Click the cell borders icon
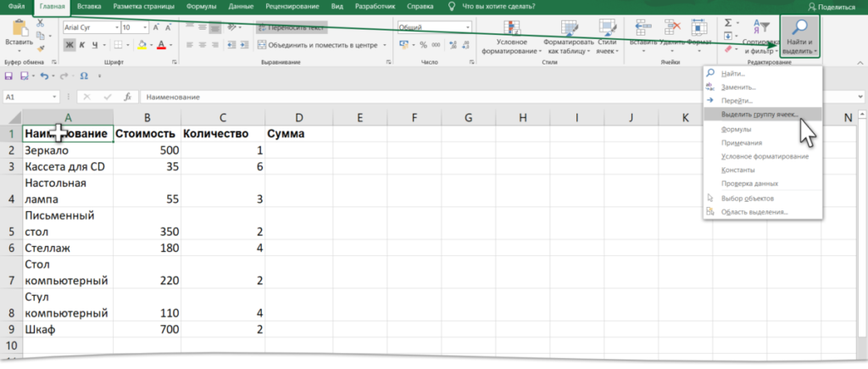 pos(118,45)
